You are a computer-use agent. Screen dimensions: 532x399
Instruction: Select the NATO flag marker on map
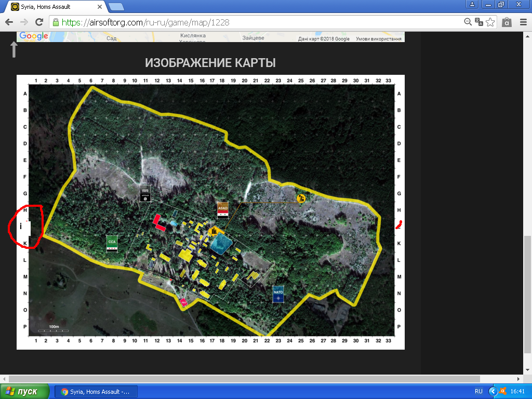point(278,294)
